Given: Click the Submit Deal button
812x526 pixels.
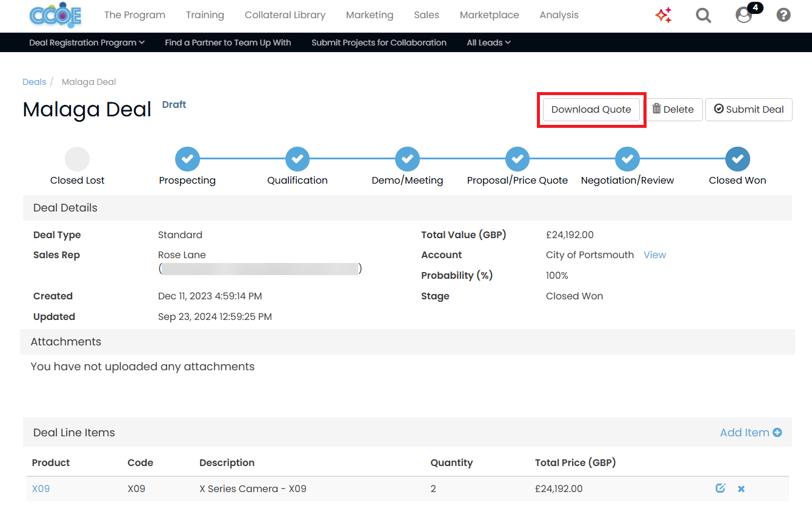Looking at the screenshot, I should click(749, 110).
